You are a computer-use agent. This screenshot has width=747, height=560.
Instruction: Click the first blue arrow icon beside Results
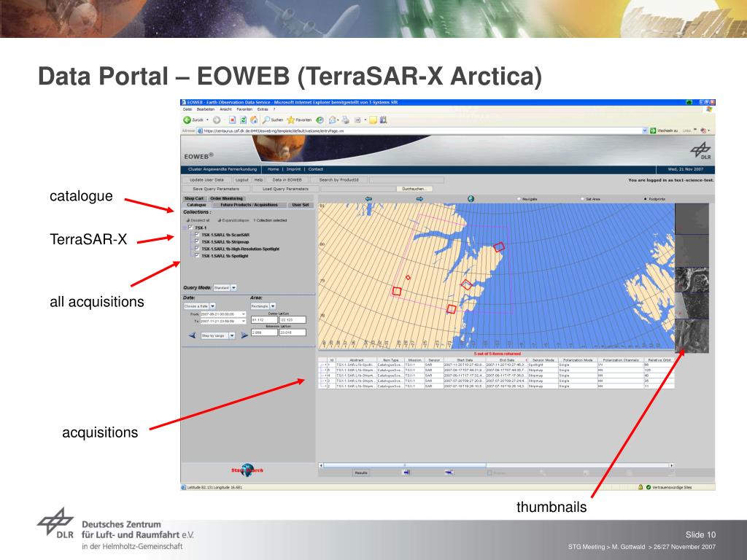(406, 472)
